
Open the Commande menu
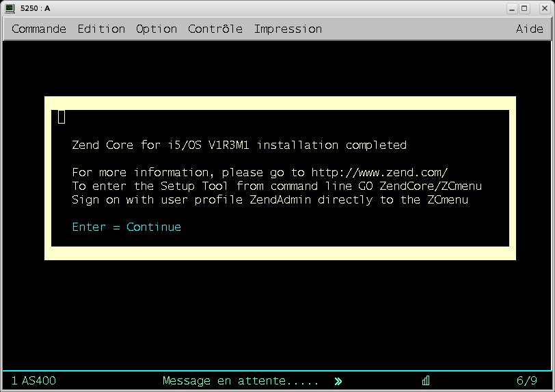39,29
